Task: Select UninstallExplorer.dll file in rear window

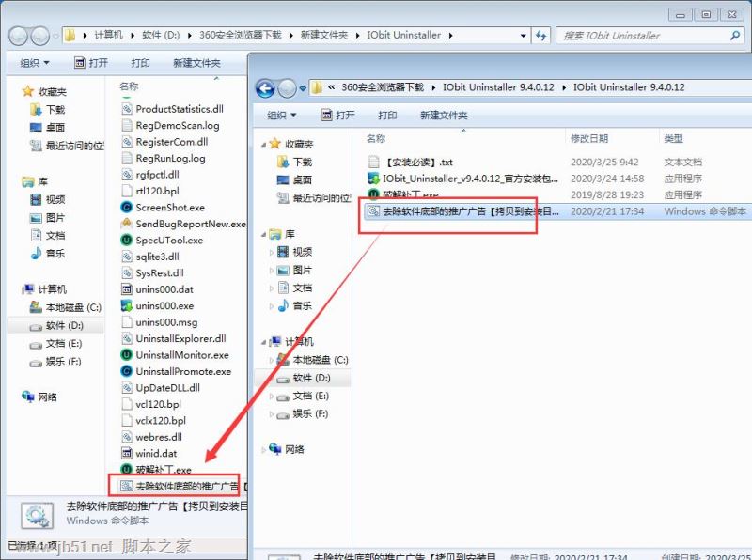Action: coord(174,338)
